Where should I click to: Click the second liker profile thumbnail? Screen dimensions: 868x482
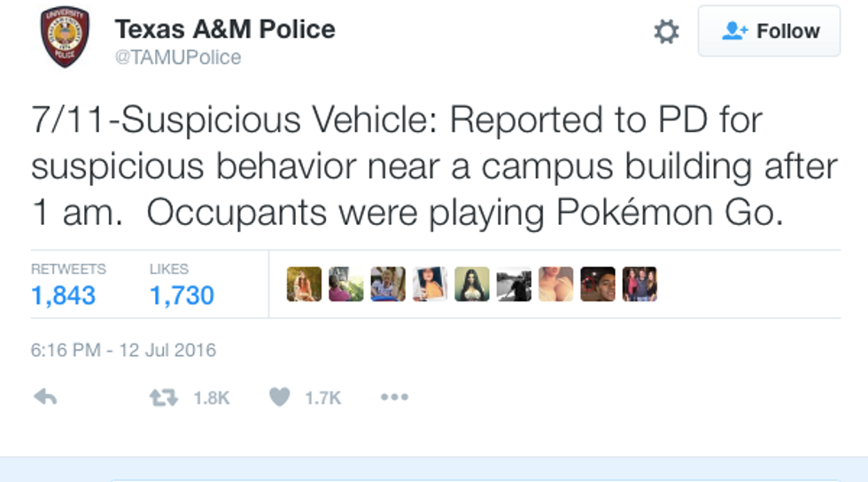[345, 284]
